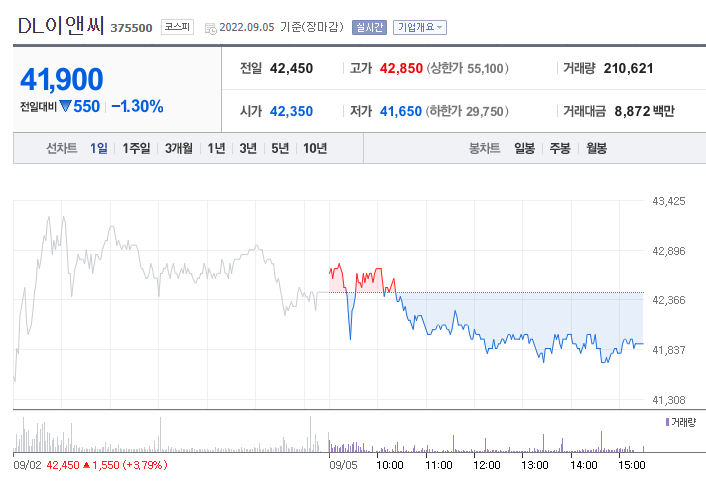Click the 실시간 real-time button
The height and width of the screenshot is (483, 706).
(x=369, y=27)
